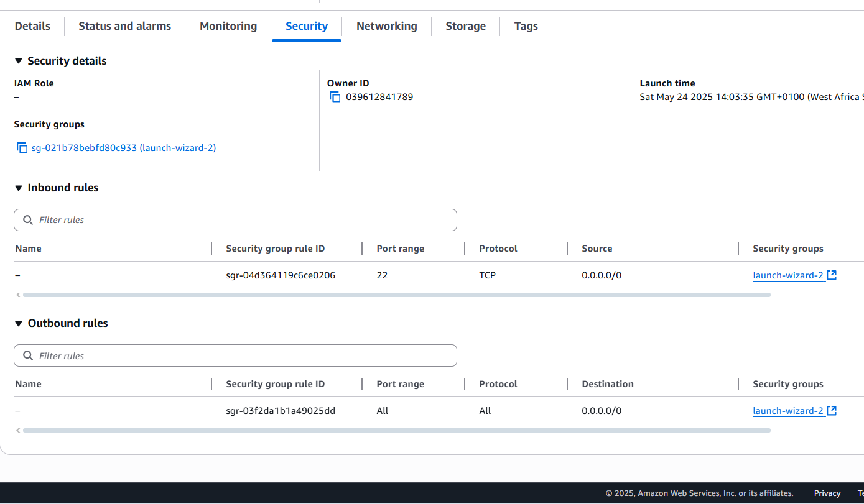Click external link icon in Outbound rules row
Screen dimensions: 864x504
pyautogui.click(x=832, y=410)
